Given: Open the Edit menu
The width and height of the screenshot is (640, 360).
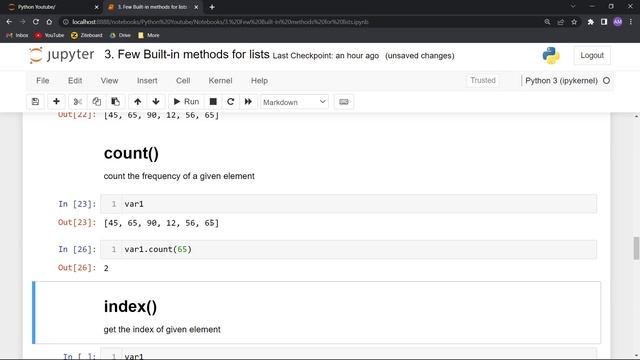Looking at the screenshot, I should point(75,81).
